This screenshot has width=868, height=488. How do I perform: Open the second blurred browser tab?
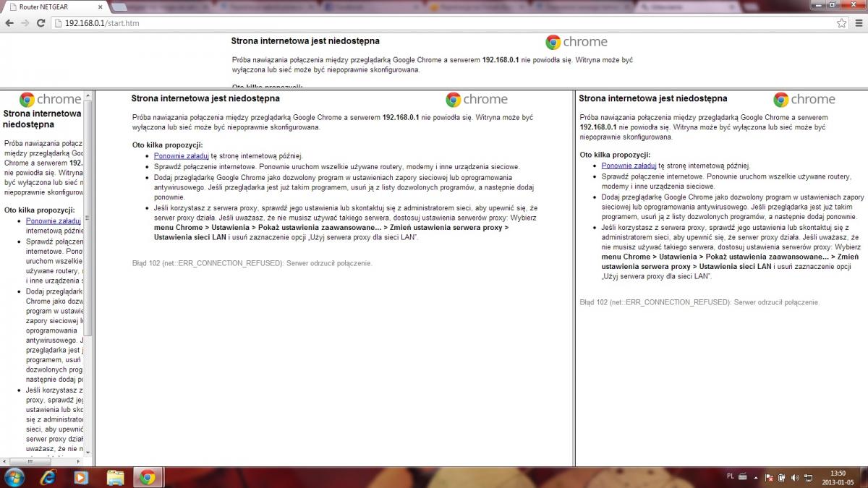pyautogui.click(x=266, y=7)
